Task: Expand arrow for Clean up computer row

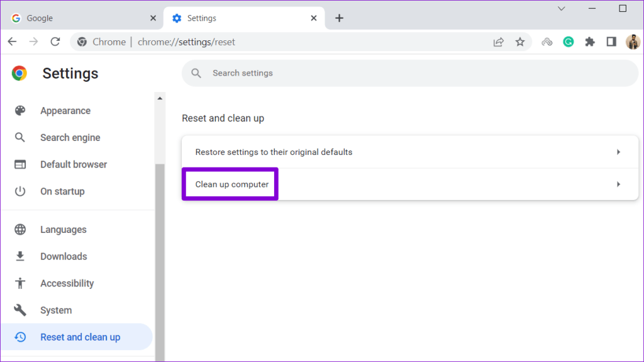Action: pyautogui.click(x=619, y=184)
